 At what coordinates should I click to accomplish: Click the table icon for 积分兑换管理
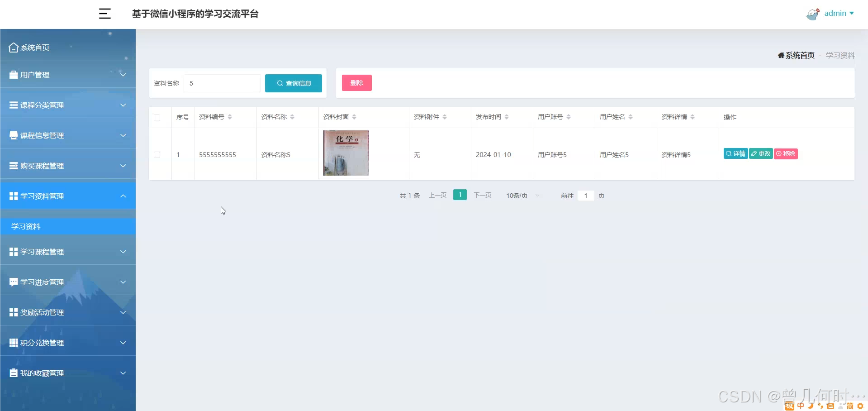(x=14, y=343)
